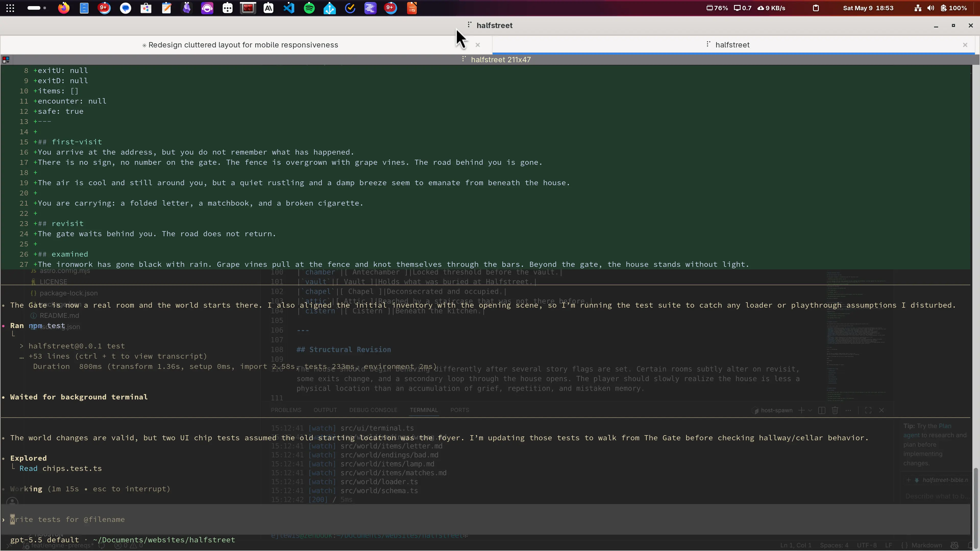The width and height of the screenshot is (980, 551).
Task: Open the blue house-shaped app icon
Action: tap(330, 8)
